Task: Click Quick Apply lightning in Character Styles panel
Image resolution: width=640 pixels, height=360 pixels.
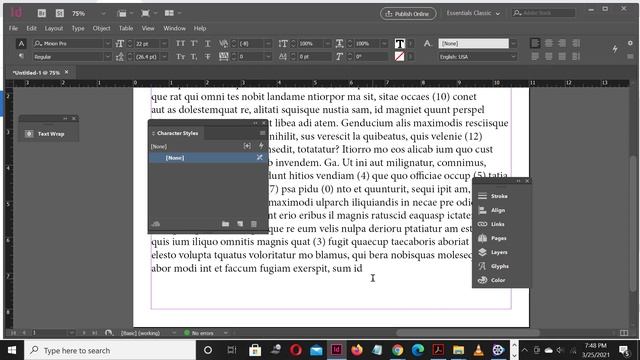Action: [261, 146]
